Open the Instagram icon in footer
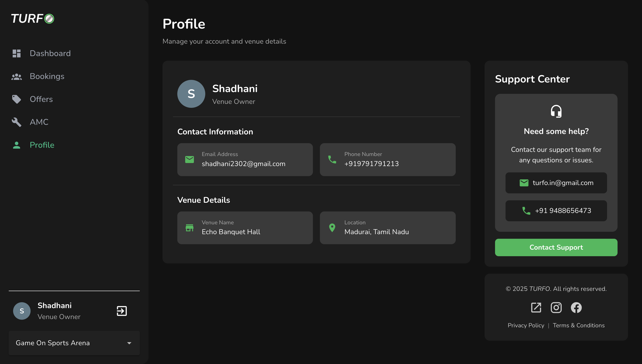This screenshot has height=364, width=642. pos(556,307)
